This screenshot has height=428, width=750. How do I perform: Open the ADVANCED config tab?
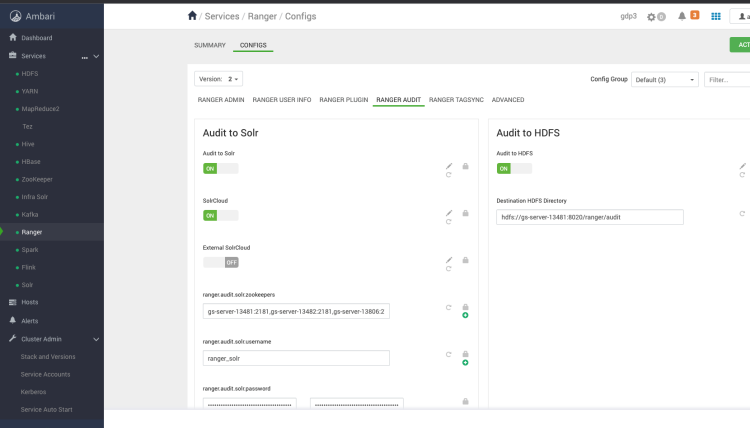pyautogui.click(x=508, y=99)
